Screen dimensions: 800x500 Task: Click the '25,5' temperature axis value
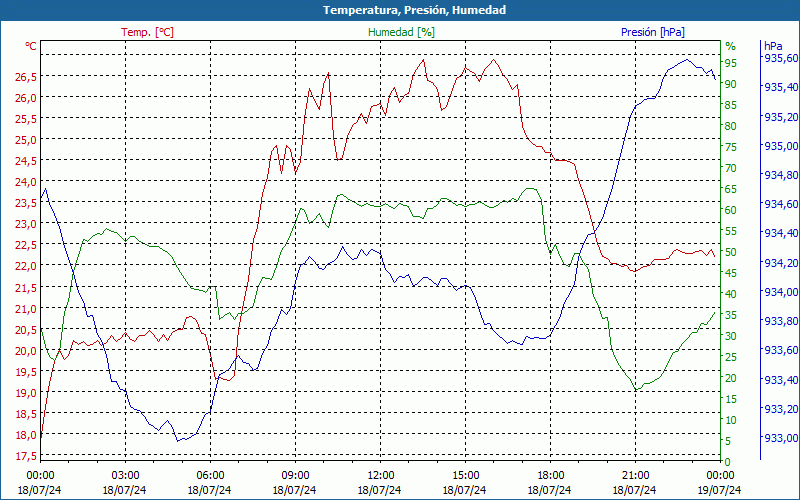[x=26, y=118]
